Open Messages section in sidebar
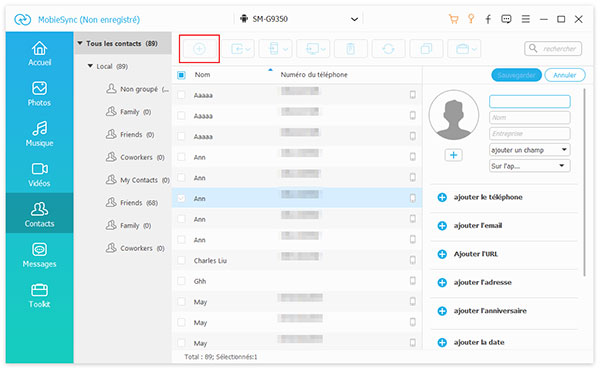 (x=39, y=255)
